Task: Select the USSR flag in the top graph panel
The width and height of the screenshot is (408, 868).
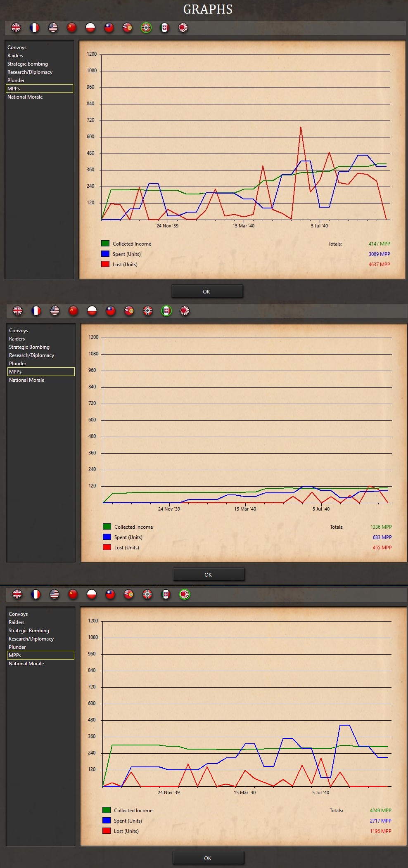Action: (71, 28)
